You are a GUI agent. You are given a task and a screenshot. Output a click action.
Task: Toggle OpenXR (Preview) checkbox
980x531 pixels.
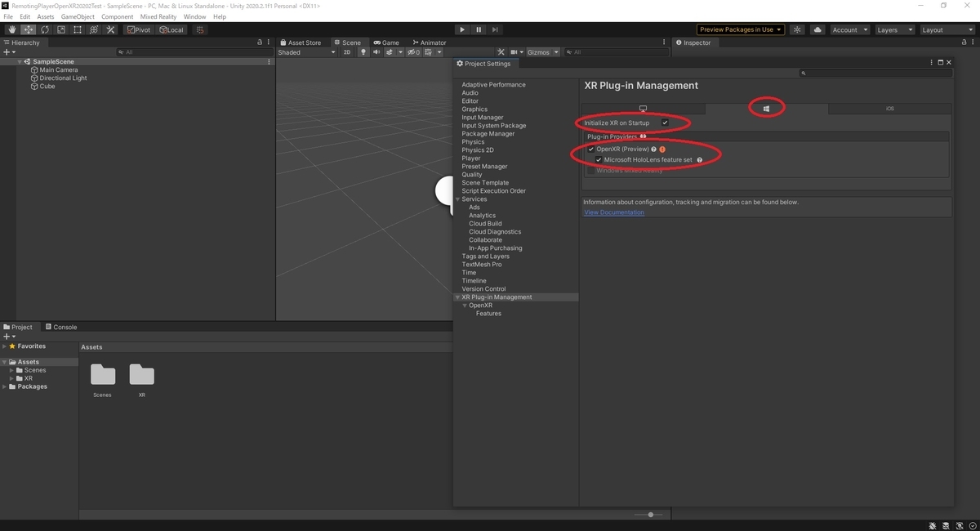point(591,149)
